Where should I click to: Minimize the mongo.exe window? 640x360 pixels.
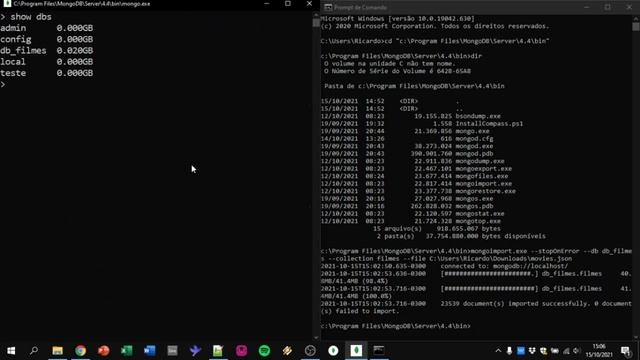267,4
